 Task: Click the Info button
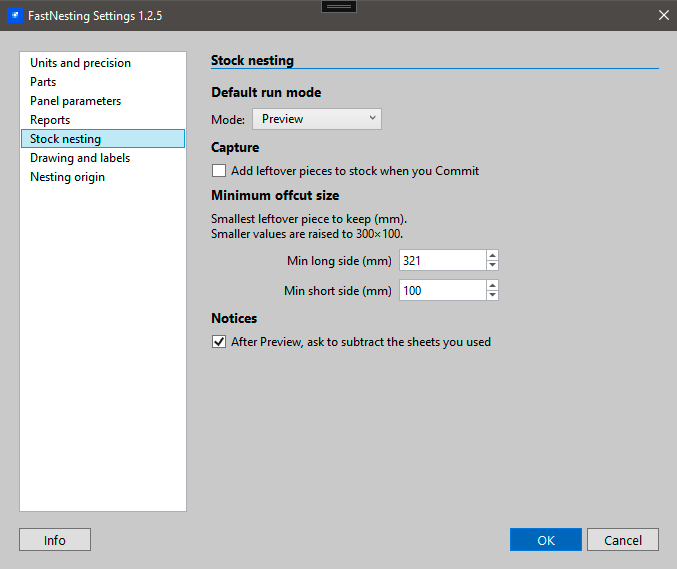pos(55,540)
